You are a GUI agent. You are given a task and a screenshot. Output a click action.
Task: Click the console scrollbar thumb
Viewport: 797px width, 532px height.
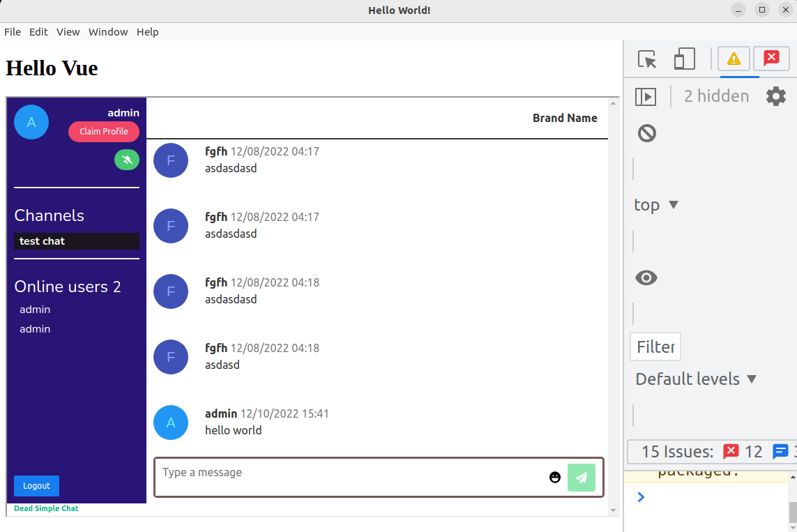click(x=792, y=512)
